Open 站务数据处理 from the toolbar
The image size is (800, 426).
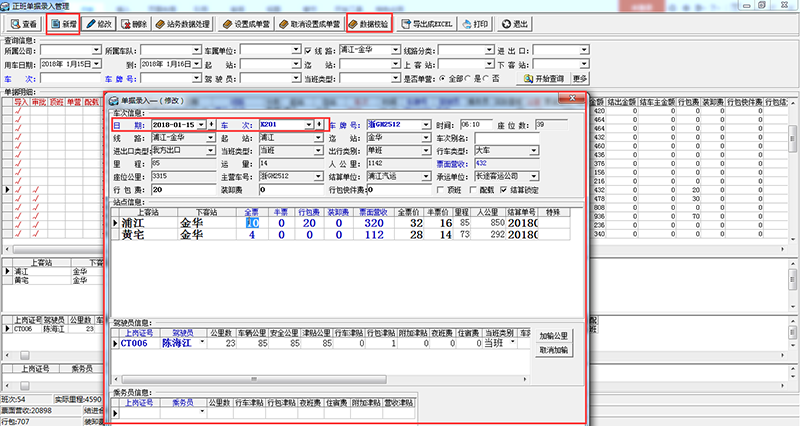click(183, 24)
